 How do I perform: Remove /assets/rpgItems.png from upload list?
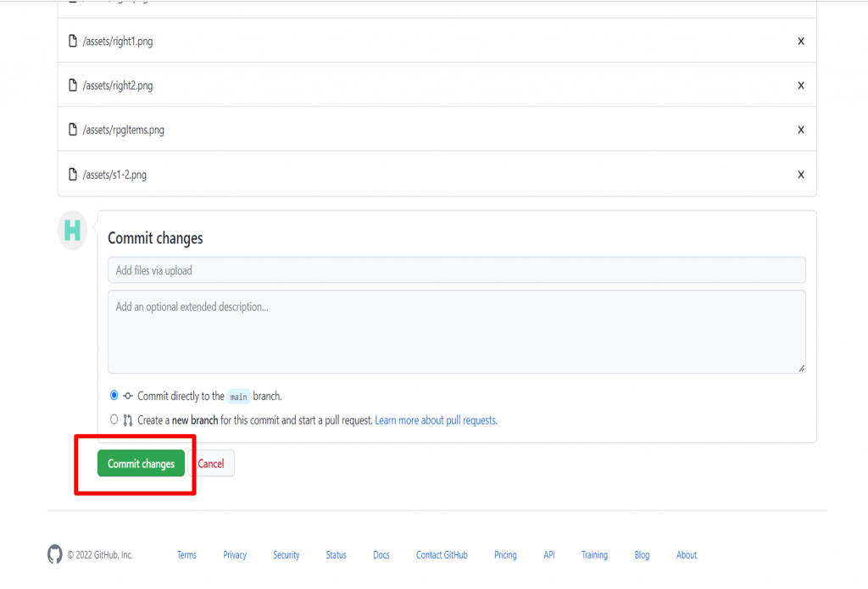[800, 130]
